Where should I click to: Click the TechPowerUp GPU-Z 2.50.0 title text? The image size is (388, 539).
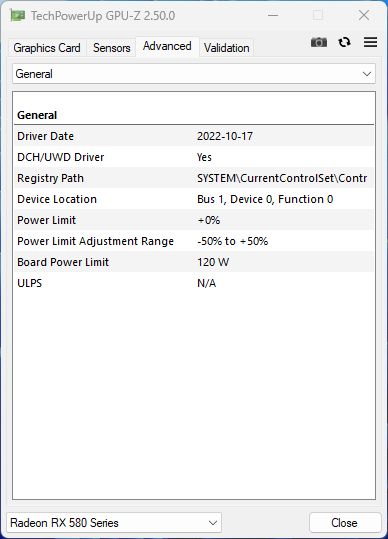[x=103, y=16]
